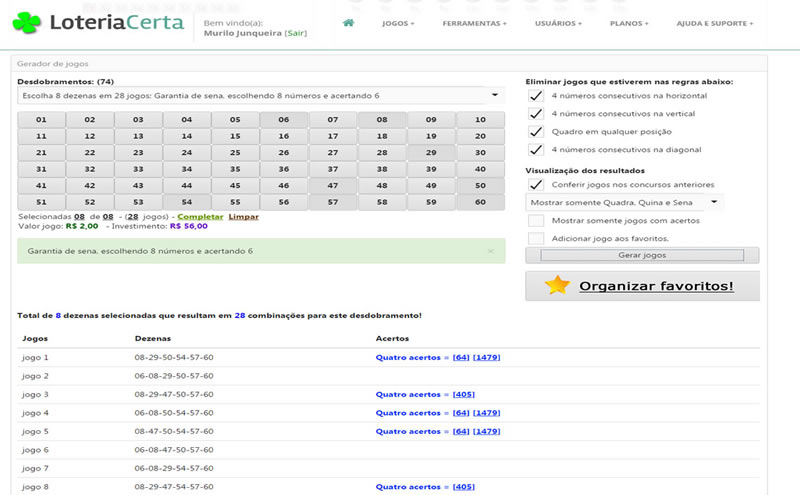Check Adicionar jogo aos favoritos box
The image size is (800, 495).
tap(536, 238)
